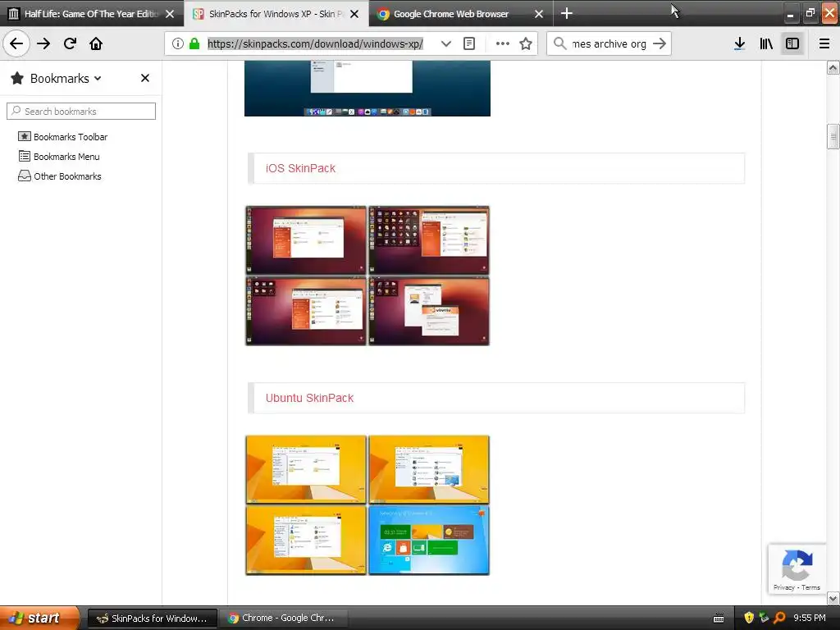
Task: Click the green secure connection padlock
Action: 194,43
